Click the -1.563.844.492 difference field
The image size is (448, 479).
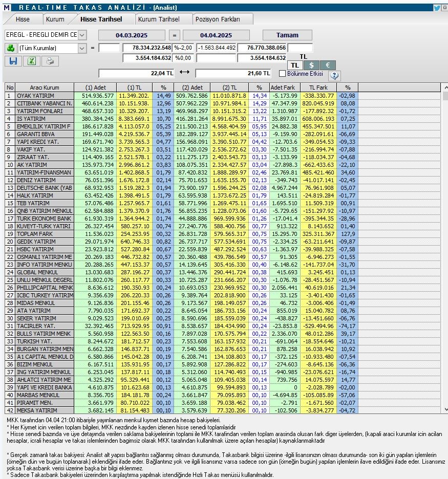pyautogui.click(x=217, y=48)
